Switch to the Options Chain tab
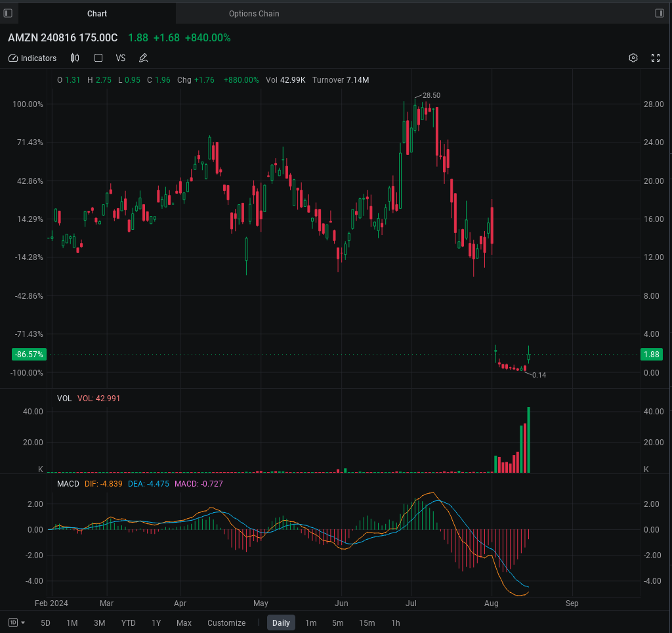Screen dimensions: 672x633 tap(254, 13)
